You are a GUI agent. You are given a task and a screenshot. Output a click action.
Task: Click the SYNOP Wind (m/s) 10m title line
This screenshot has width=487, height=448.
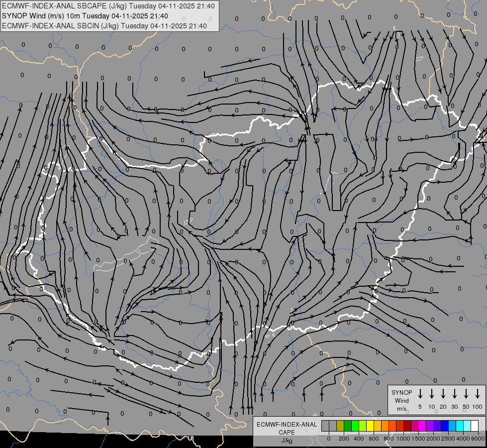85,16
